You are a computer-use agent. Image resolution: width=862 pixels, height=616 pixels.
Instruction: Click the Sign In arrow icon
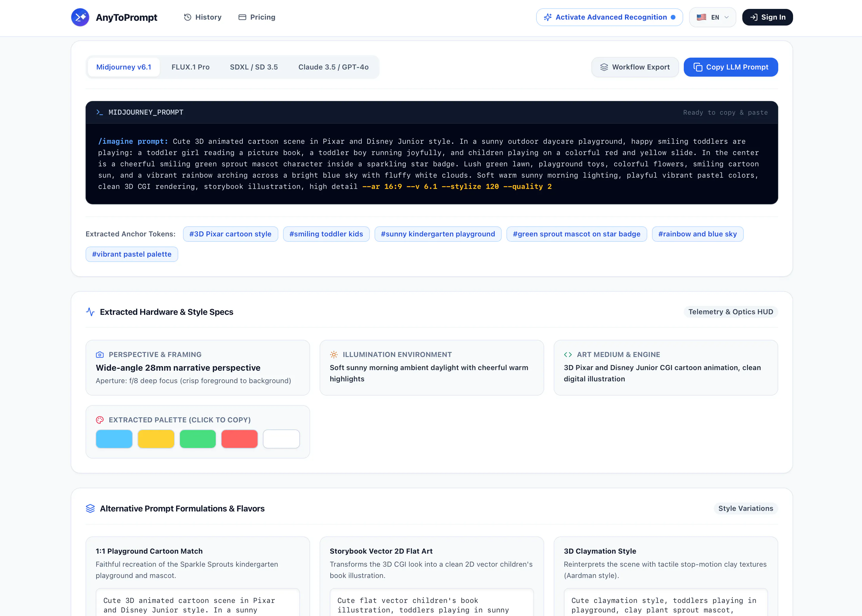pos(754,17)
